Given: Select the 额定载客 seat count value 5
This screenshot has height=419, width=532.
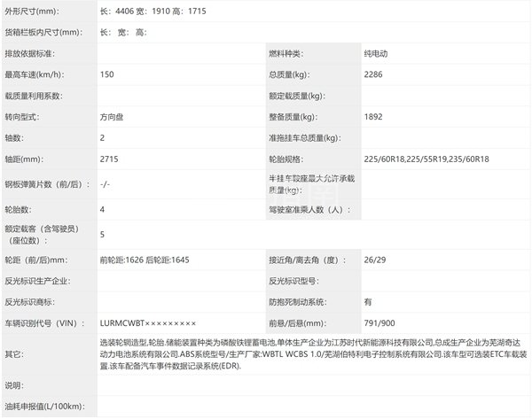Looking at the screenshot, I should click(x=104, y=235).
